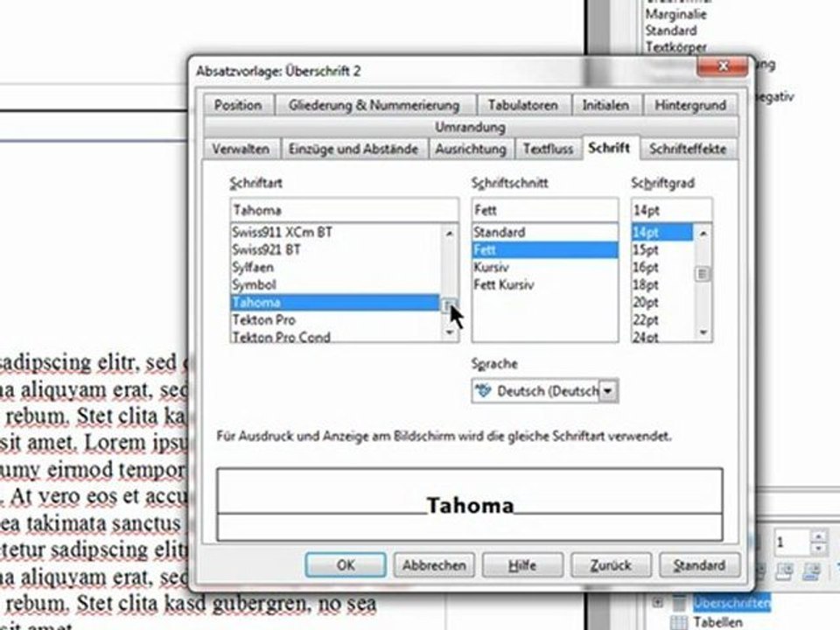Switch to the Verwalten tab

[x=241, y=149]
